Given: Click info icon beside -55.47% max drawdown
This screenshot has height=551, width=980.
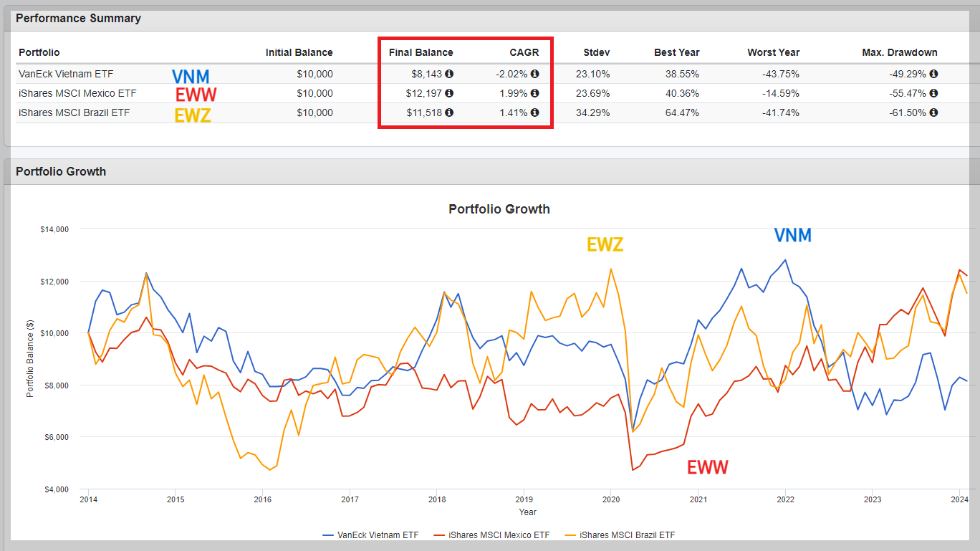Looking at the screenshot, I should pyautogui.click(x=933, y=93).
